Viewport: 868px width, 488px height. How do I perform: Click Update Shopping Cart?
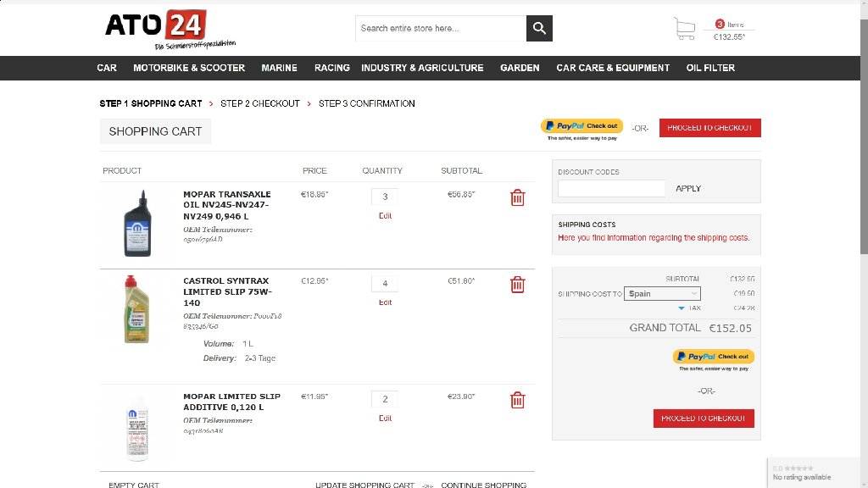tap(364, 485)
